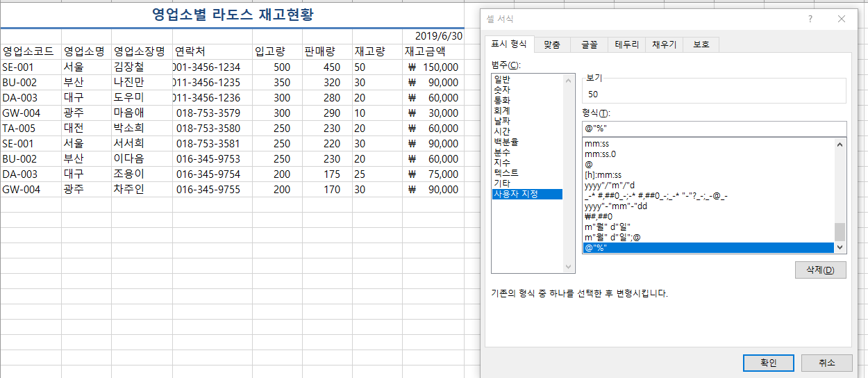
Task: Open the 글꼴 tab
Action: click(x=589, y=44)
